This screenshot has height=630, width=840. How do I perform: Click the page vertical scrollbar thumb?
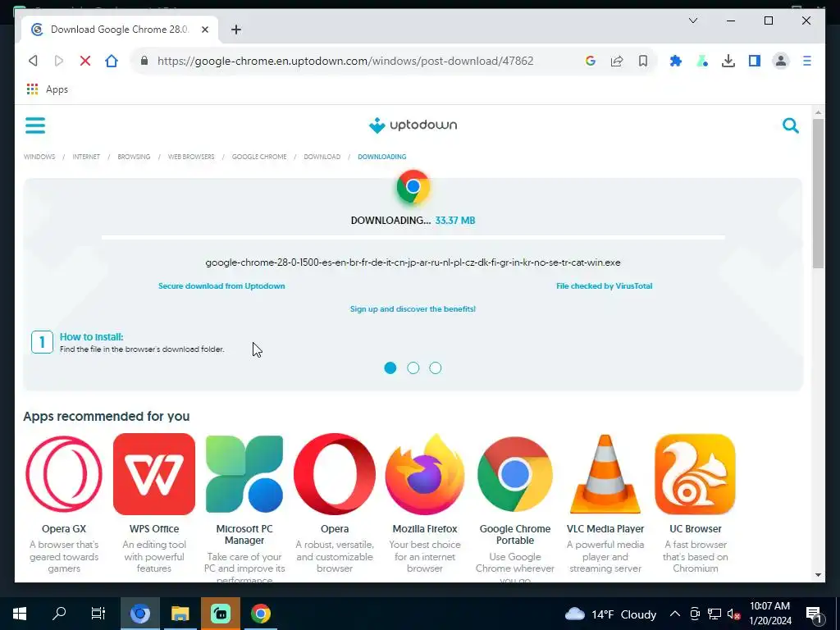tap(818, 194)
